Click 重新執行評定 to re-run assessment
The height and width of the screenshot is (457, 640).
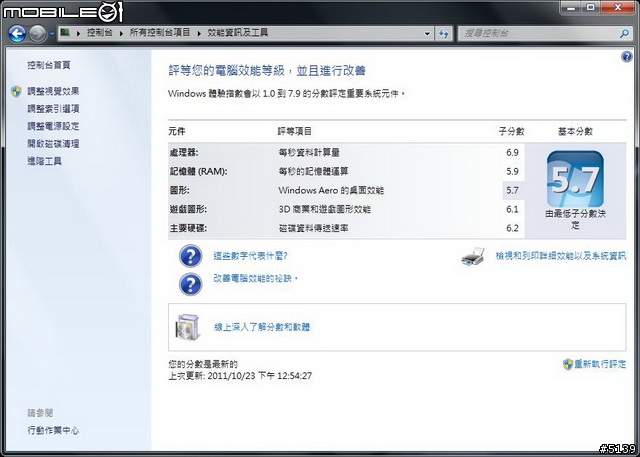[x=600, y=364]
